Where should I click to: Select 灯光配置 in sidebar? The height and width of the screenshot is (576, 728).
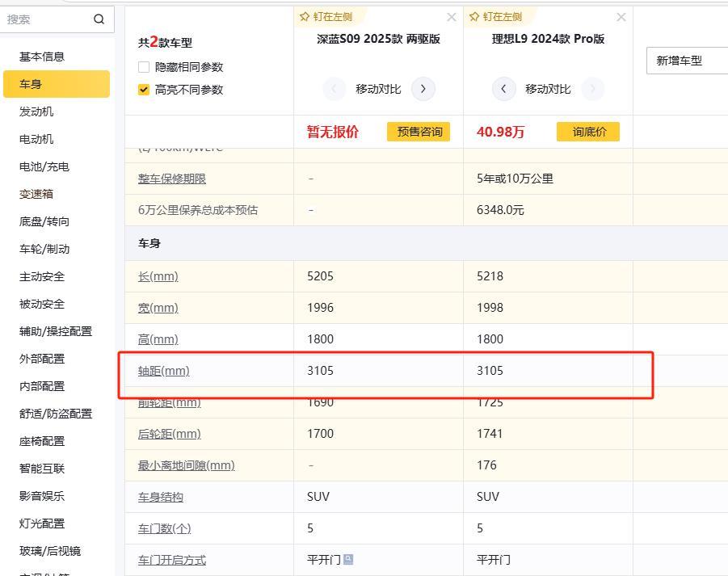pyautogui.click(x=42, y=523)
